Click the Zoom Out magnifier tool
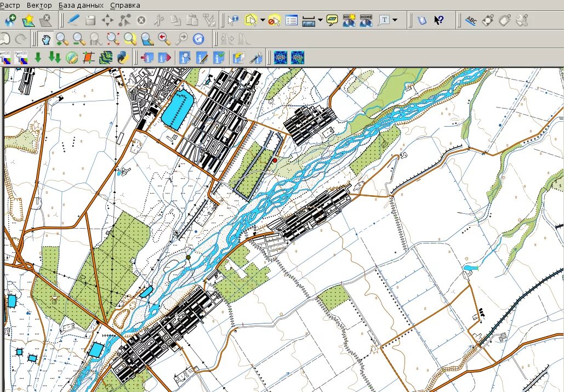This screenshot has width=564, height=392. point(79,39)
